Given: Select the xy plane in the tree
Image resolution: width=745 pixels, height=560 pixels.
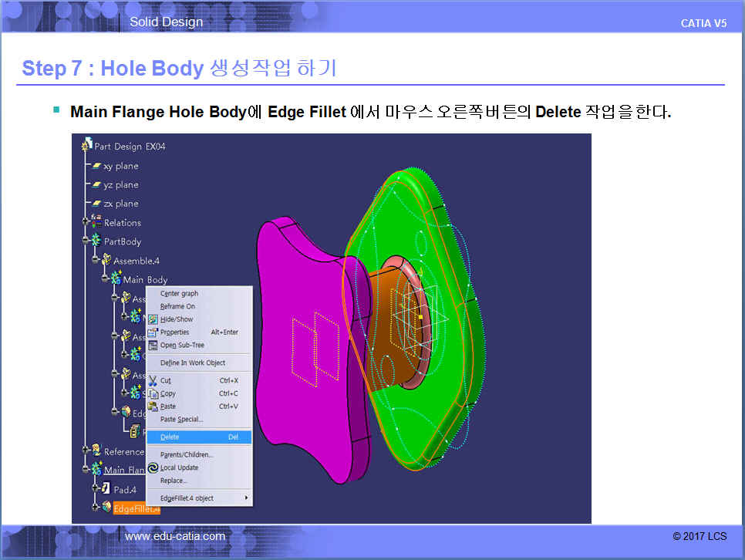Looking at the screenshot, I should coord(120,166).
